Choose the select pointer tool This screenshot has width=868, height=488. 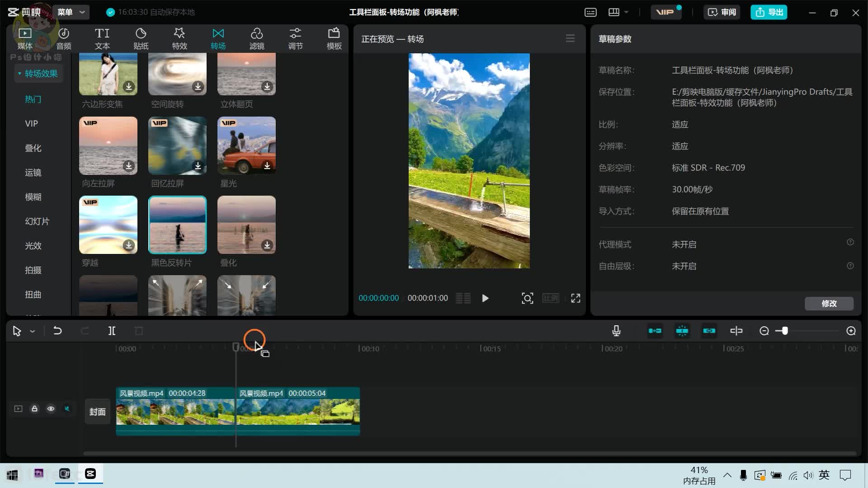click(17, 331)
